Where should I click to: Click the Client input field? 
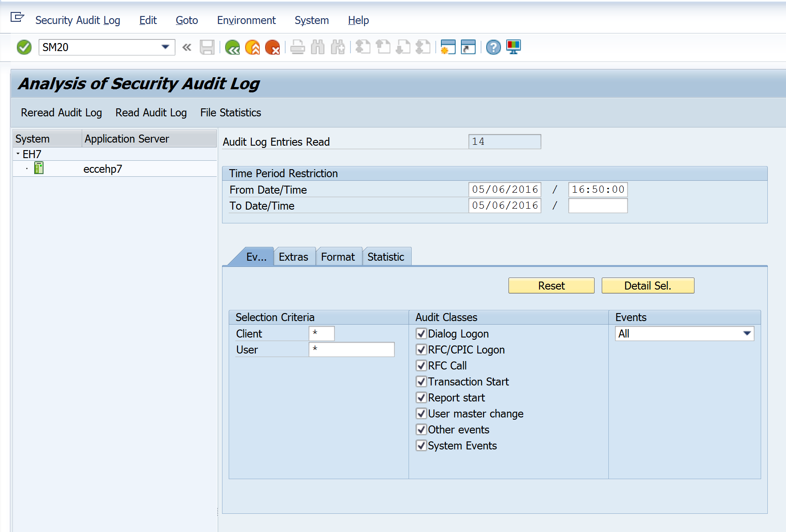(322, 333)
